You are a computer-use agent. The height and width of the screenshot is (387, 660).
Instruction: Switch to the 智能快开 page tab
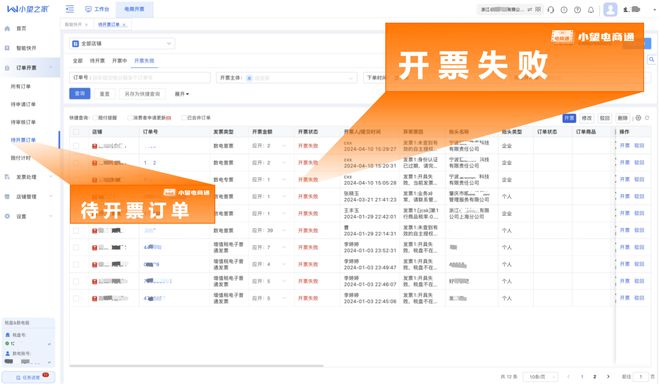(73, 25)
